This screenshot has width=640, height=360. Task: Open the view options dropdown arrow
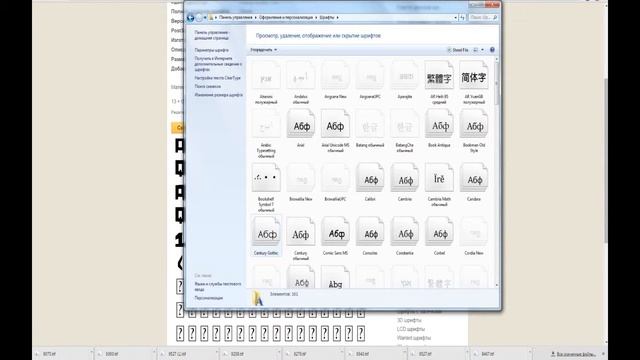(x=482, y=50)
